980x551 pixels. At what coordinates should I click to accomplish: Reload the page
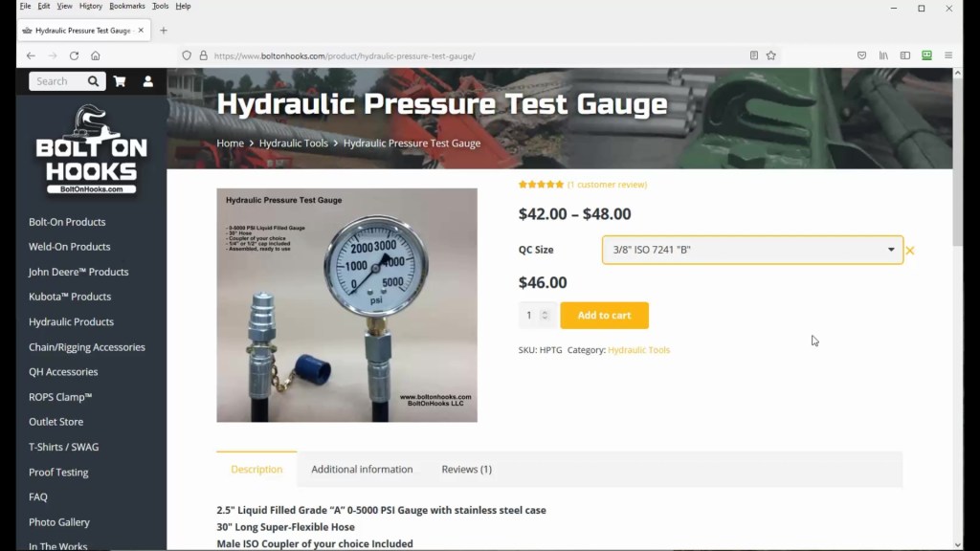click(x=74, y=55)
